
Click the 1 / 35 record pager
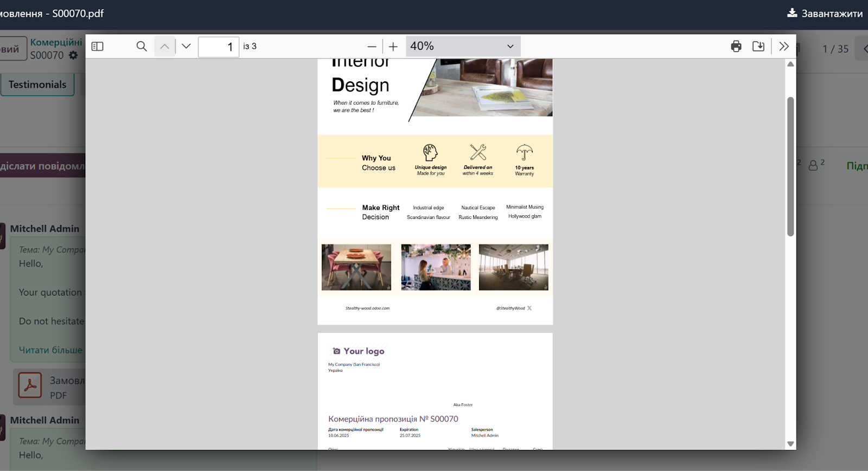coord(835,49)
